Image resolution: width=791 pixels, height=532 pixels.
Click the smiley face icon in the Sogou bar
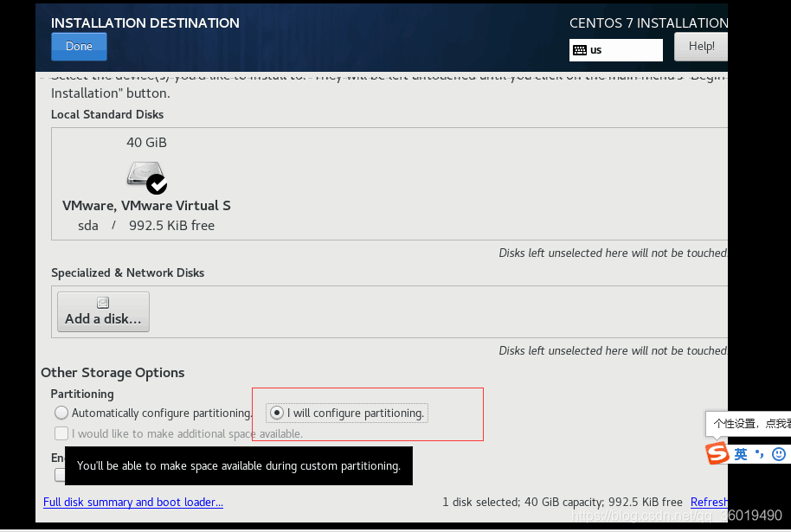tap(779, 454)
